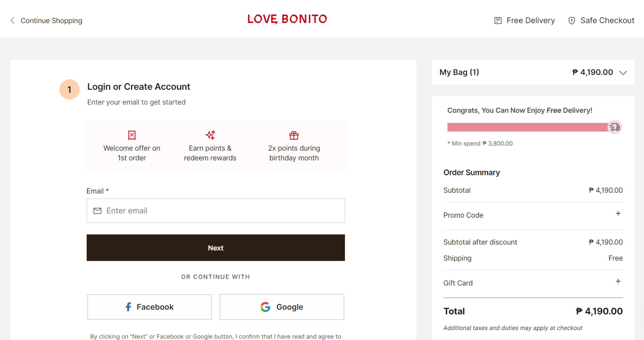Viewport: 644px width, 340px height.
Task: Click the delivery truck icon on progress bar
Action: pos(615,127)
